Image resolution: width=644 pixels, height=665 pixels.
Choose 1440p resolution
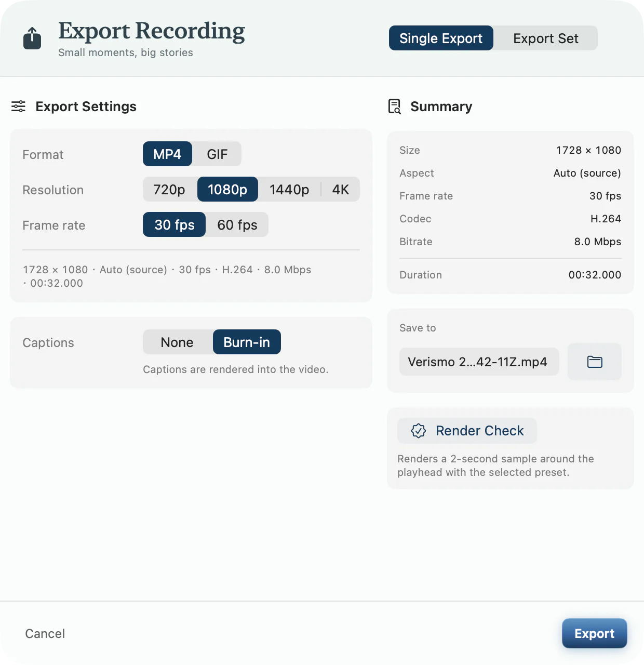289,189
